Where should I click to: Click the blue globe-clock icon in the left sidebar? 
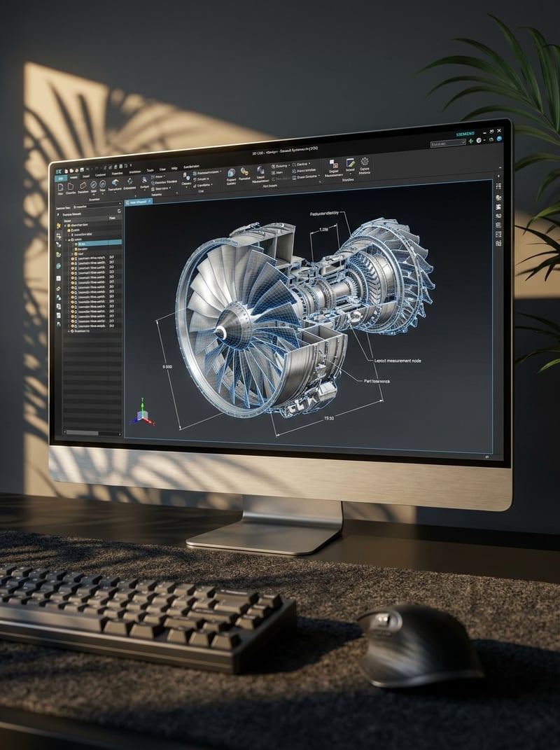pos(59,266)
